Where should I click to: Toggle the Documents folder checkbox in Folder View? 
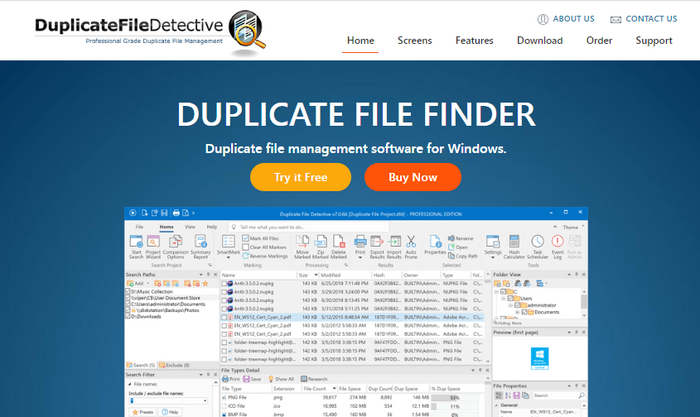[525, 312]
